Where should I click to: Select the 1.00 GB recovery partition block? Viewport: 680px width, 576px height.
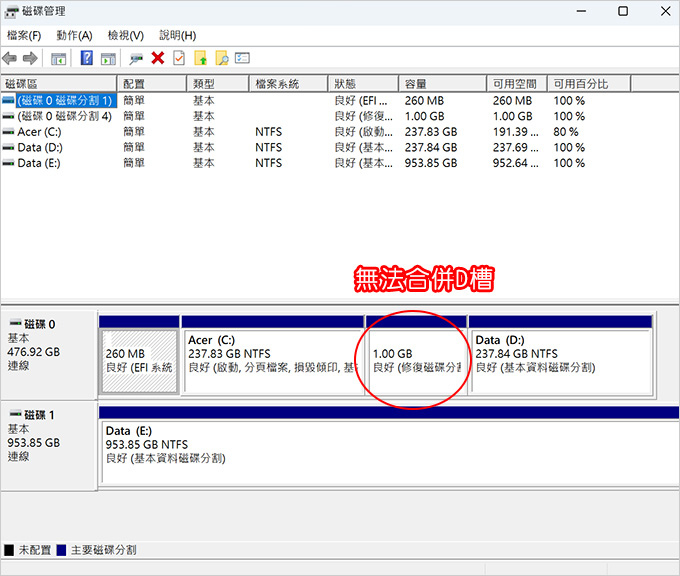point(417,362)
